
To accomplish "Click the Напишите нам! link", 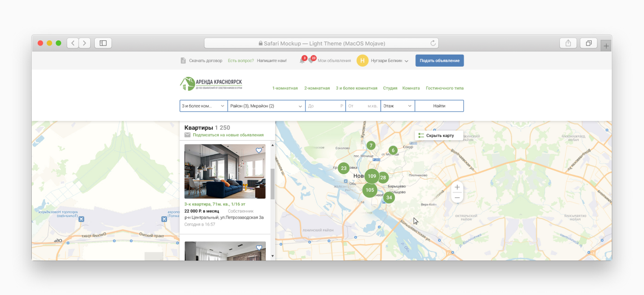I will tap(272, 61).
